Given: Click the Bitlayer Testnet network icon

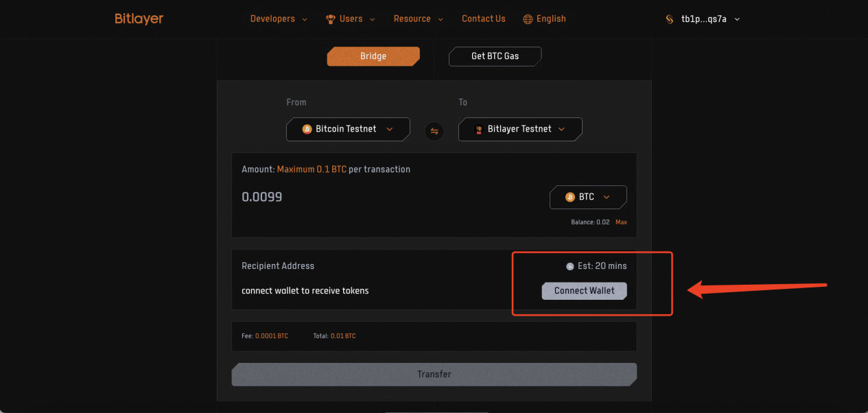Looking at the screenshot, I should (x=479, y=129).
